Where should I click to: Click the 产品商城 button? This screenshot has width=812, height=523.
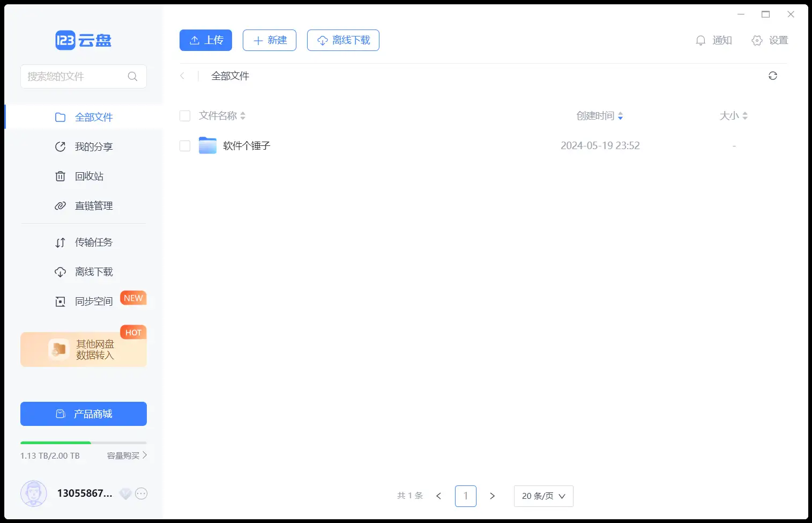click(x=84, y=414)
